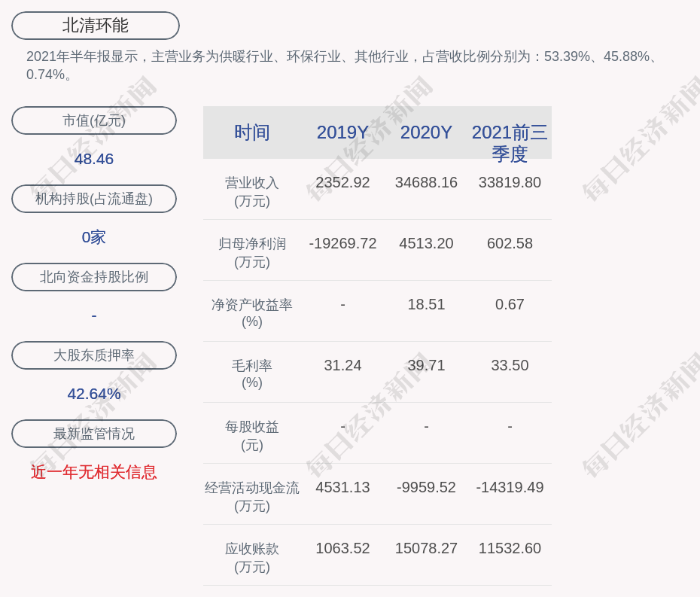Click the 营业收入(万元) row label
Image resolution: width=700 pixels, height=597 pixels.
tap(251, 192)
